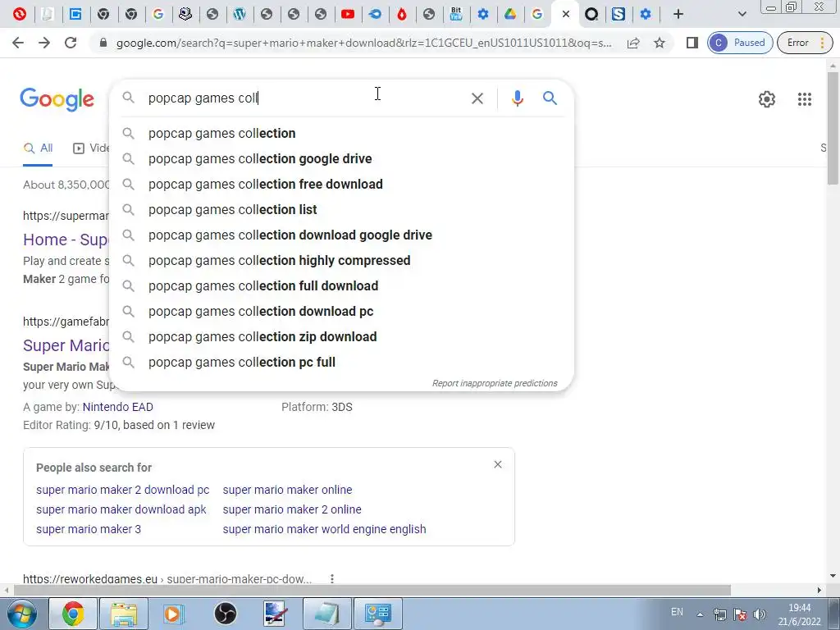
Task: Open "super mario maker 2 download pc" link
Action: click(x=123, y=490)
